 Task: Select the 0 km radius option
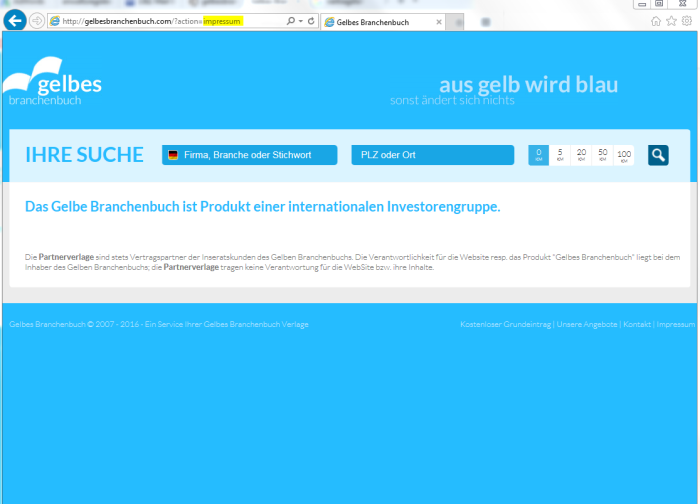click(x=538, y=155)
